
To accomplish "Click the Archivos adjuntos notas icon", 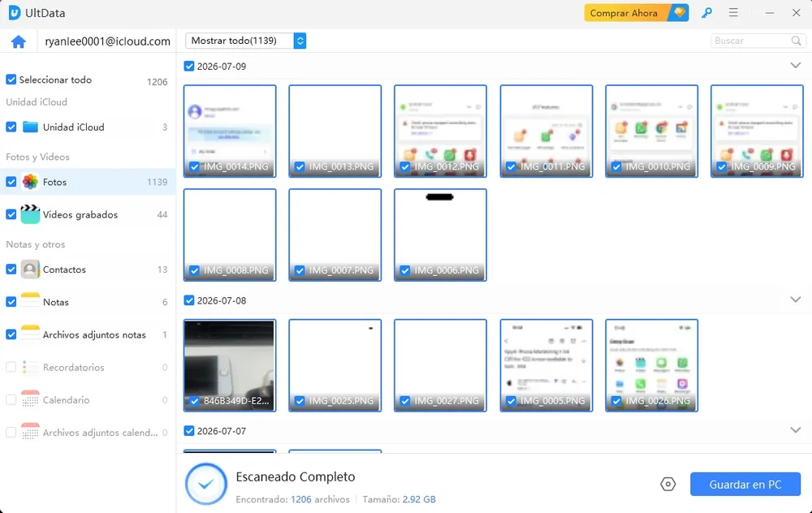I will click(x=30, y=334).
